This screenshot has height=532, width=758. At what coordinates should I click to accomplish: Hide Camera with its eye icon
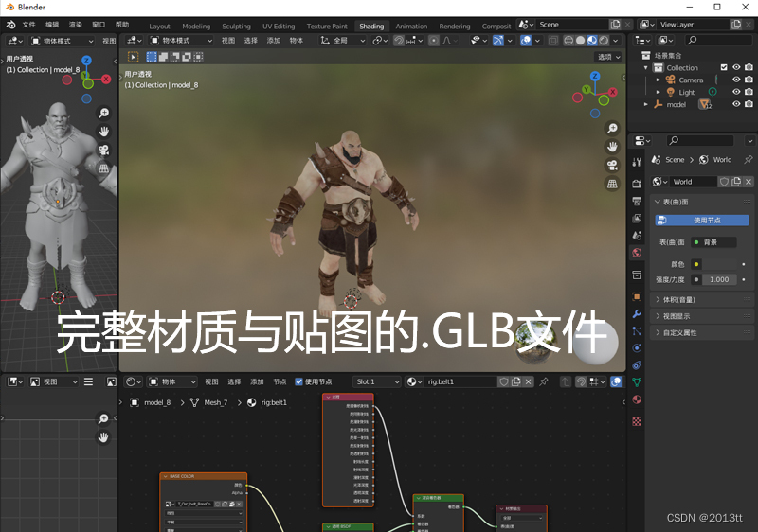pos(736,80)
